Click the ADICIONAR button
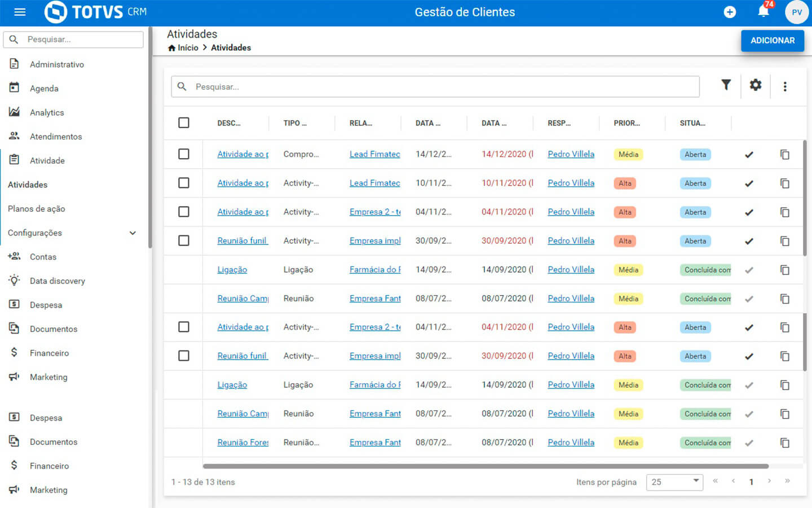 [772, 41]
